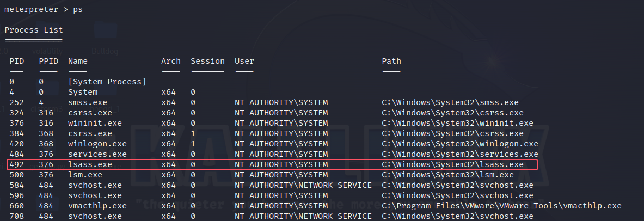644x221 pixels.
Task: Click PPID 376 in the lsass.exe row
Action: [x=46, y=164]
